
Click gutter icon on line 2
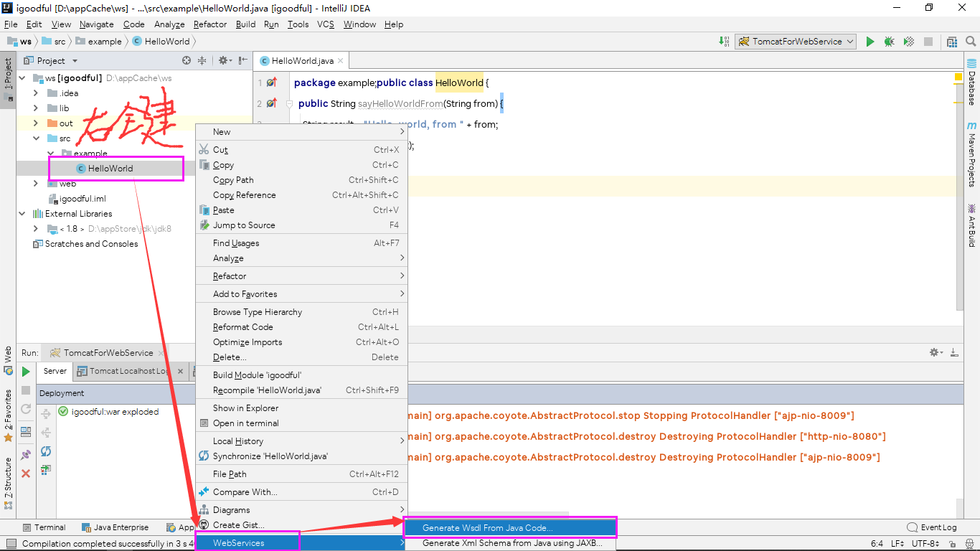[x=271, y=103]
